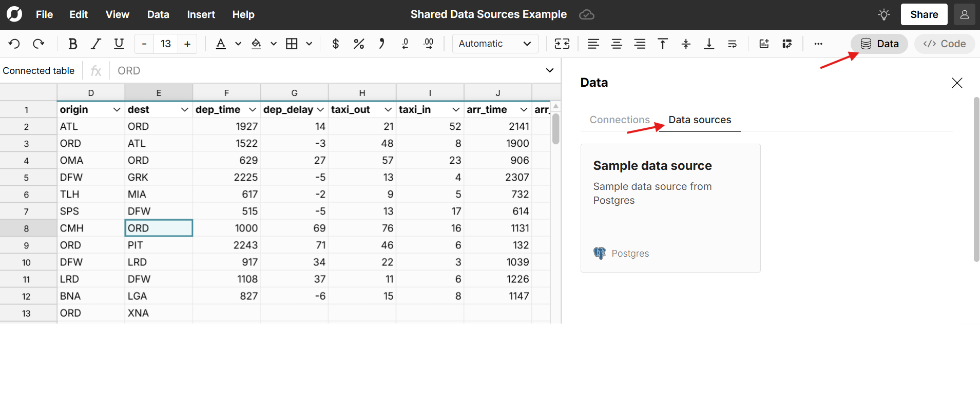Open the Automatic number format dropdown
Image resolution: width=980 pixels, height=406 pixels.
(x=495, y=44)
